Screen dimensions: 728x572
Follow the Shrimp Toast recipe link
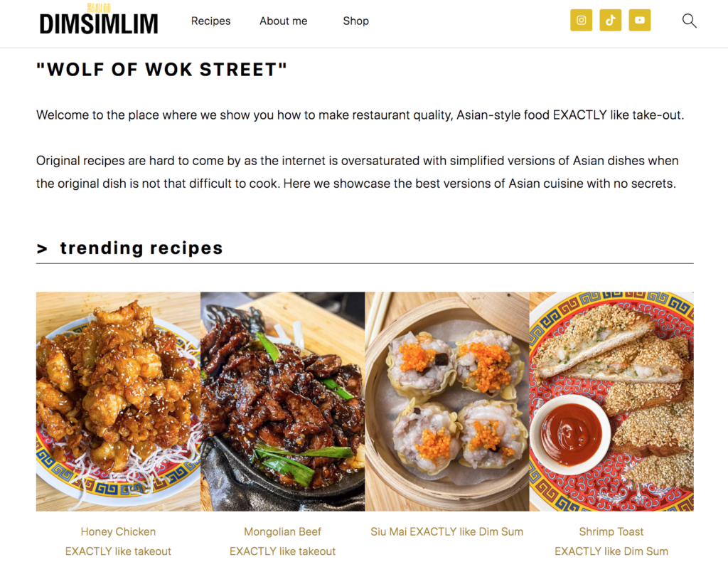tap(611, 531)
